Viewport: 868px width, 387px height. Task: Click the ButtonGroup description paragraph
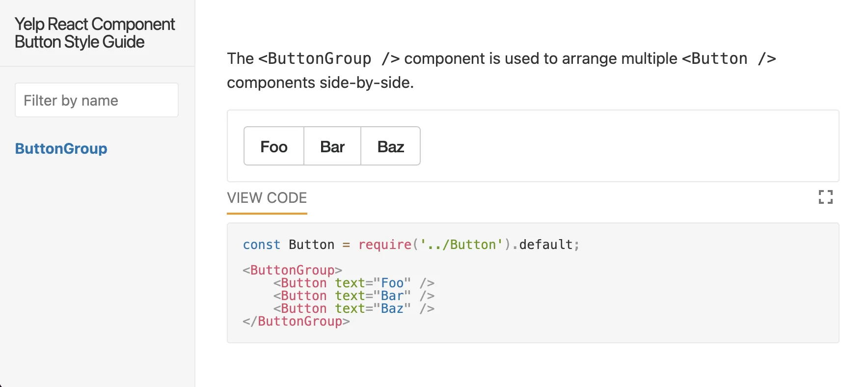(x=501, y=70)
